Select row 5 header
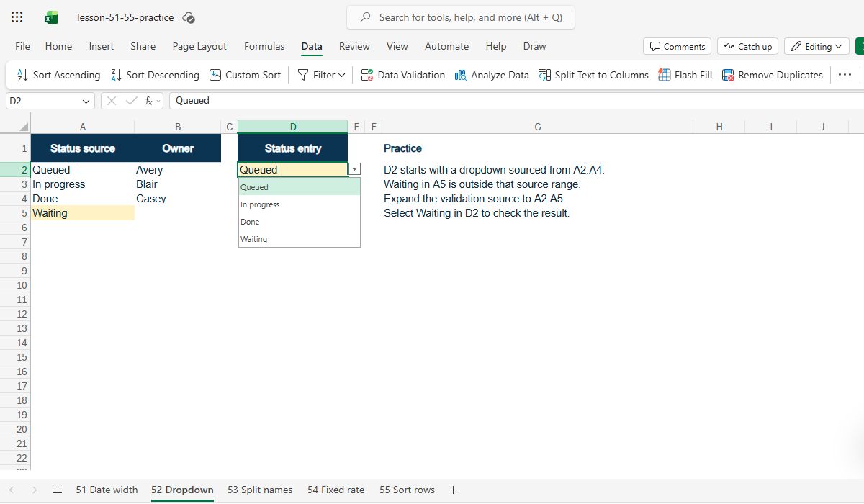This screenshot has height=504, width=864. click(x=15, y=213)
